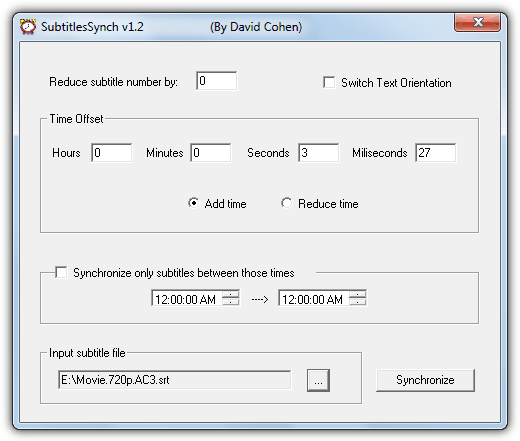Viewport: 520px width, 441px height.
Task: Click the alarm clock app icon in title bar
Action: (x=28, y=27)
